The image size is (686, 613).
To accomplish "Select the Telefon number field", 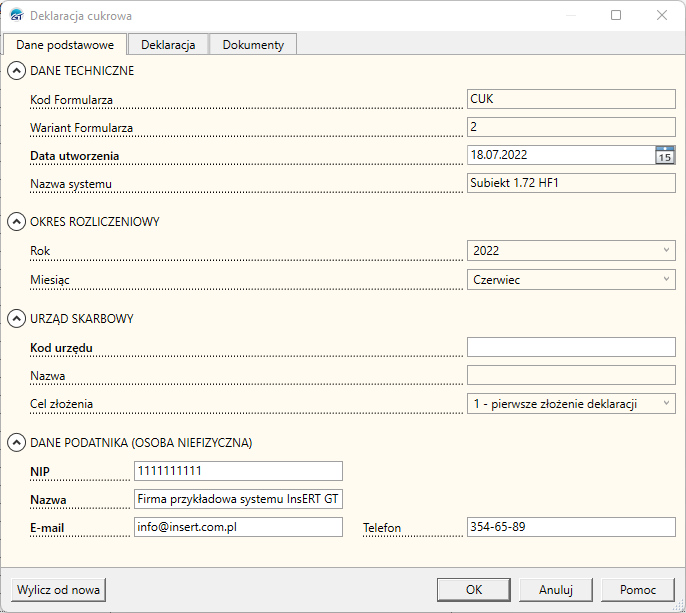I will click(x=571, y=527).
